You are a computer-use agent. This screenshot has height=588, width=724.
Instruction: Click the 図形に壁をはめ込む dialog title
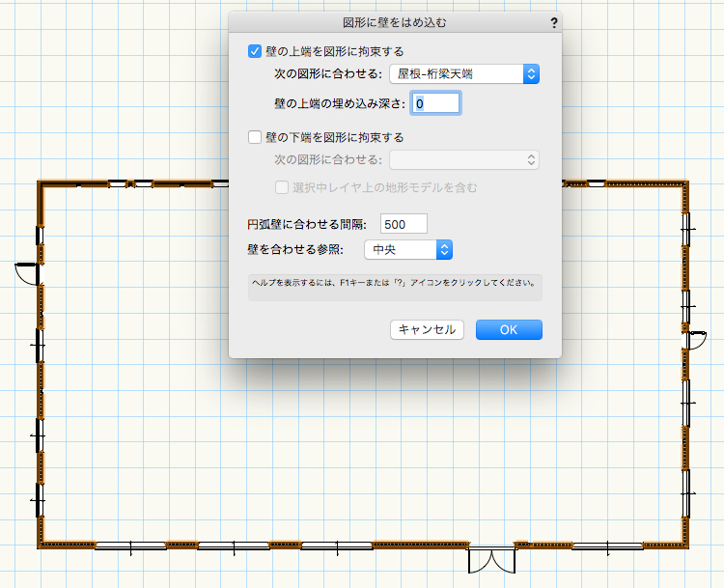(x=394, y=22)
